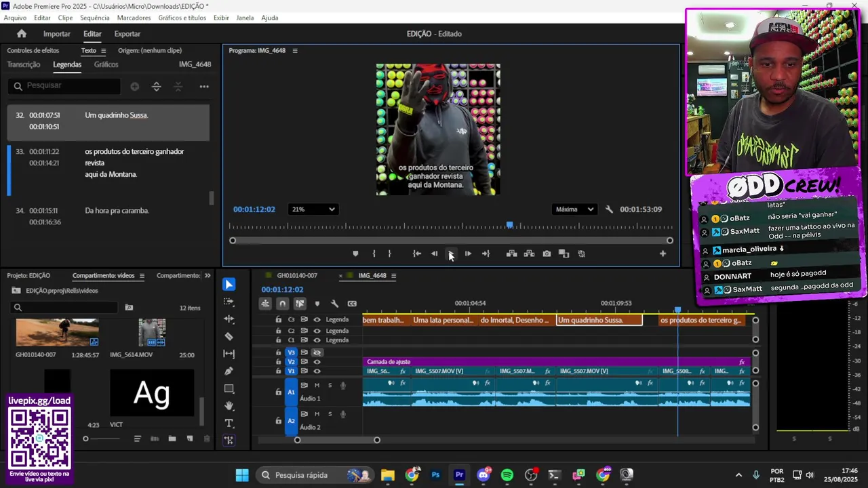Go to the Exportar workspace
Screen dimensions: 868x488
[127, 34]
